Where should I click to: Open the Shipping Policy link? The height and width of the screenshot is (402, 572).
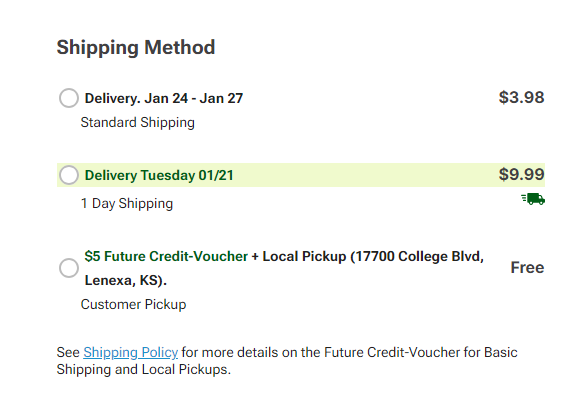(x=131, y=352)
